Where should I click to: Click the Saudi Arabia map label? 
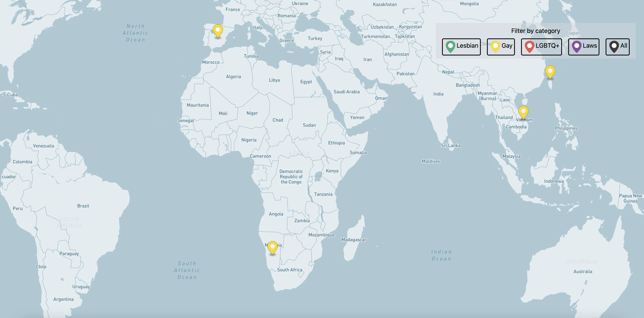[x=346, y=92]
